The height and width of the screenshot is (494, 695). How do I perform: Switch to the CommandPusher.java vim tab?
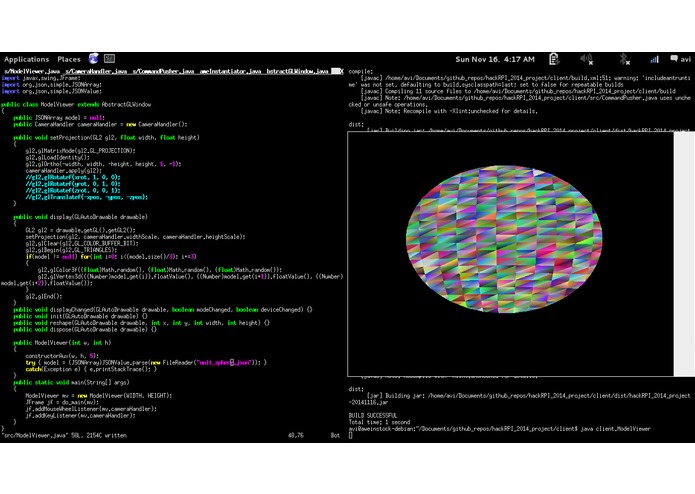[x=163, y=71]
